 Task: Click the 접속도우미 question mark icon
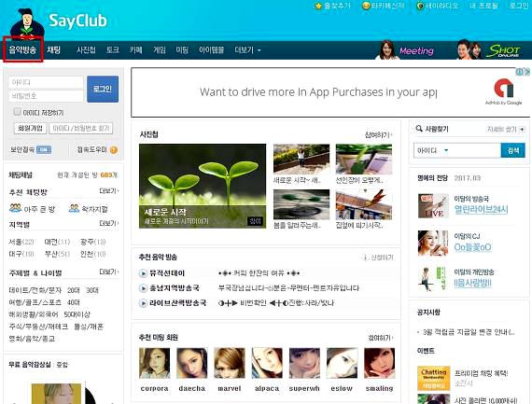point(114,149)
